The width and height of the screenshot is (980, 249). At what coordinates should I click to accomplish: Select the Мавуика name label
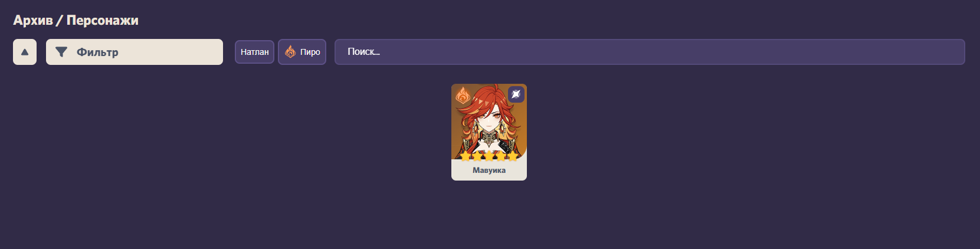point(489,171)
